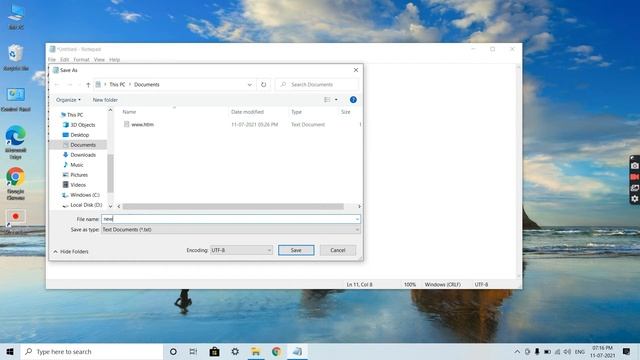Open the notification center icon
640x360 pixels.
tap(626, 351)
